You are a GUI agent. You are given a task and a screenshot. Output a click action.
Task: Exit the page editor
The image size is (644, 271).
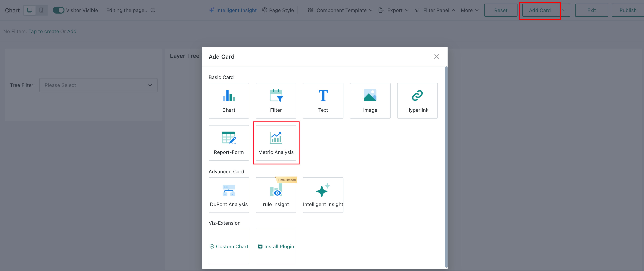point(592,10)
